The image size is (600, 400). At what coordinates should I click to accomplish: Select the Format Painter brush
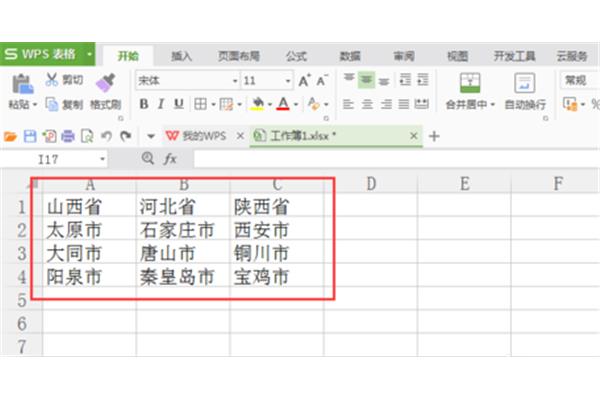(x=106, y=83)
